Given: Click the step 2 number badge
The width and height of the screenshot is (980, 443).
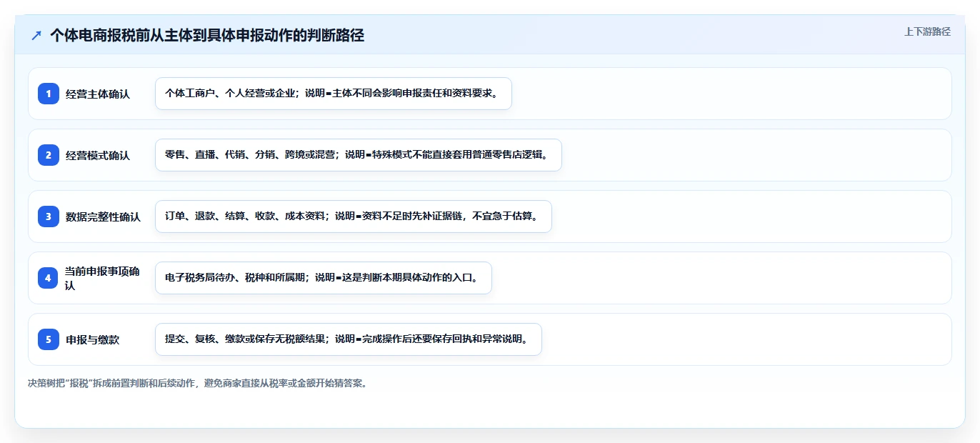Looking at the screenshot, I should tap(49, 155).
